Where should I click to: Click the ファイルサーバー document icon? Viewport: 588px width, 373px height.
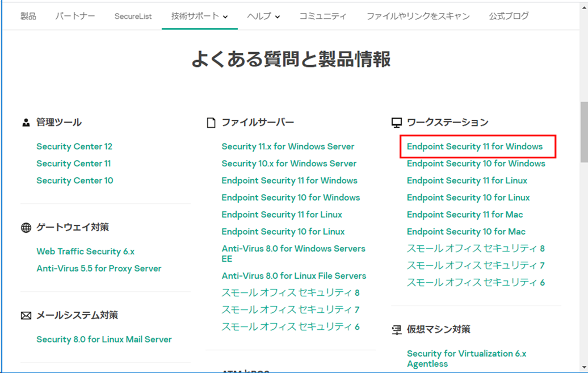[x=211, y=121]
